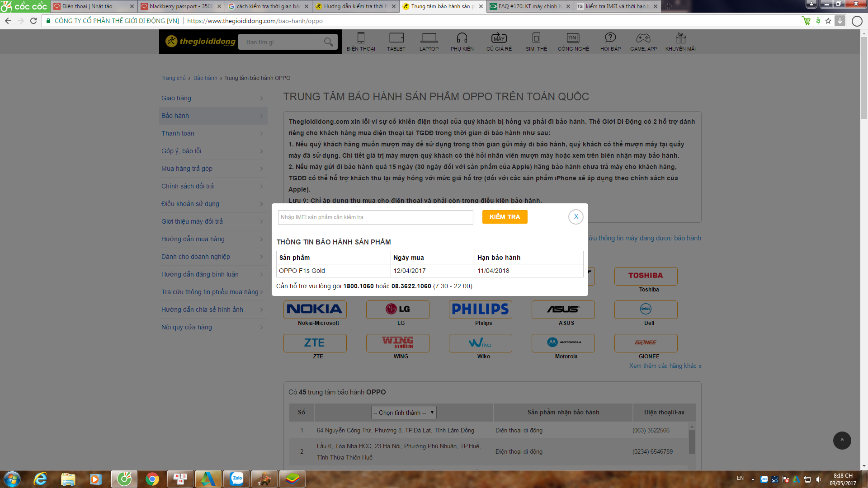Switch to the blackberry passport tab
Screen dimensions: 868x488
pyautogui.click(x=181, y=6)
